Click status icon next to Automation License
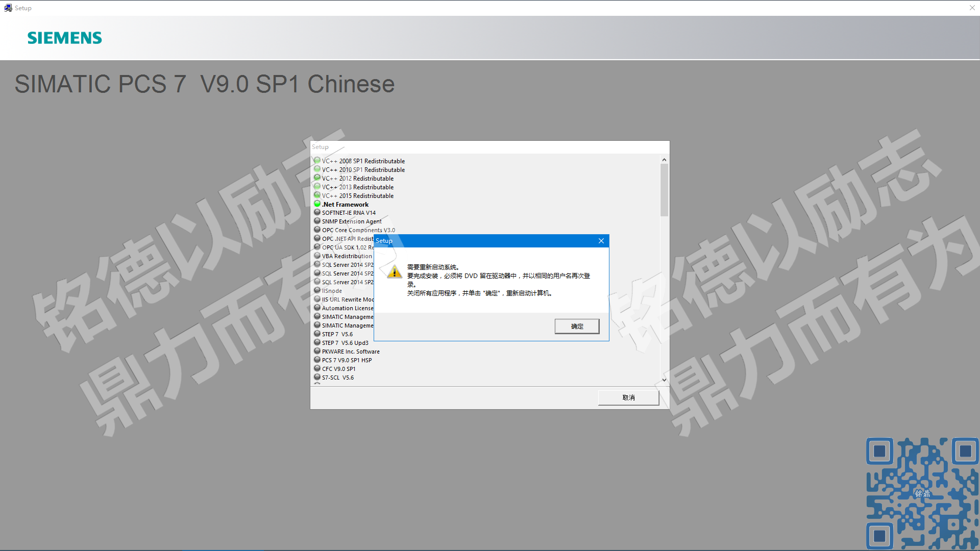The height and width of the screenshot is (551, 980). (x=317, y=308)
